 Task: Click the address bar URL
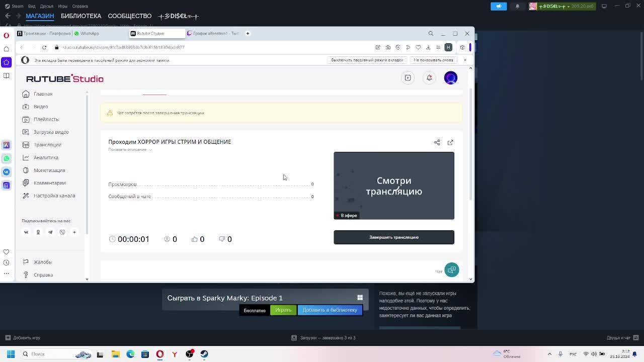coord(123,47)
